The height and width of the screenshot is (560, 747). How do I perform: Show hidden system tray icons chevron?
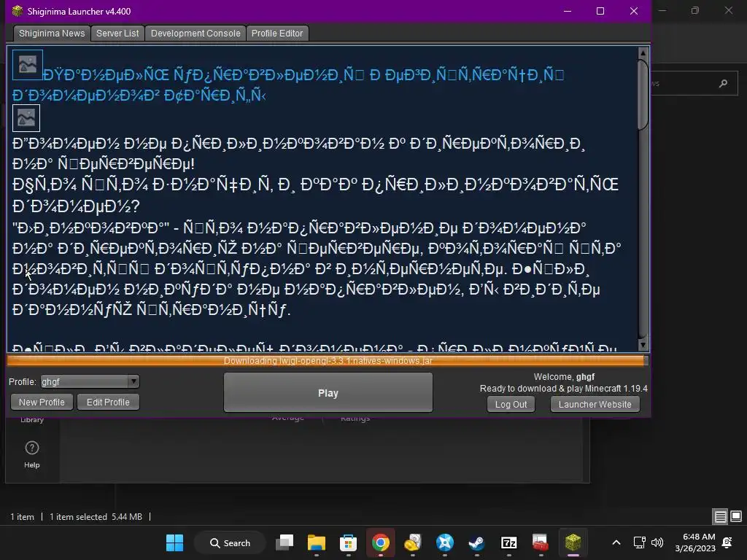click(x=616, y=542)
